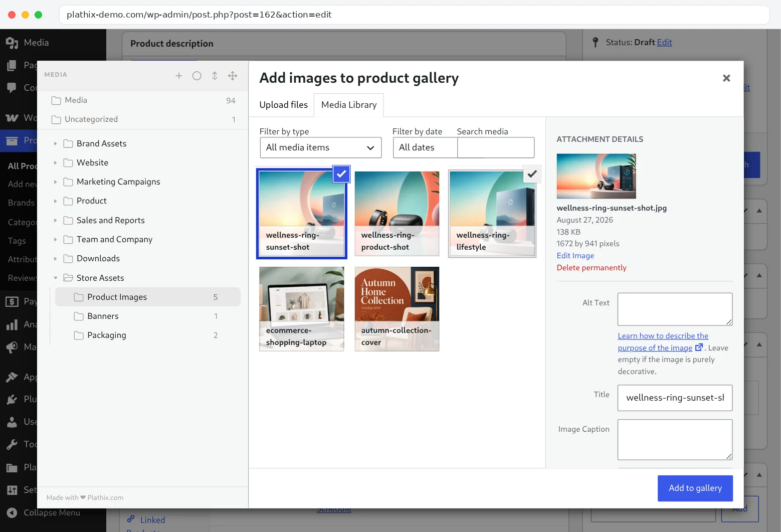Select the ecommerce-shopping-laptop thumbnail

(302, 309)
